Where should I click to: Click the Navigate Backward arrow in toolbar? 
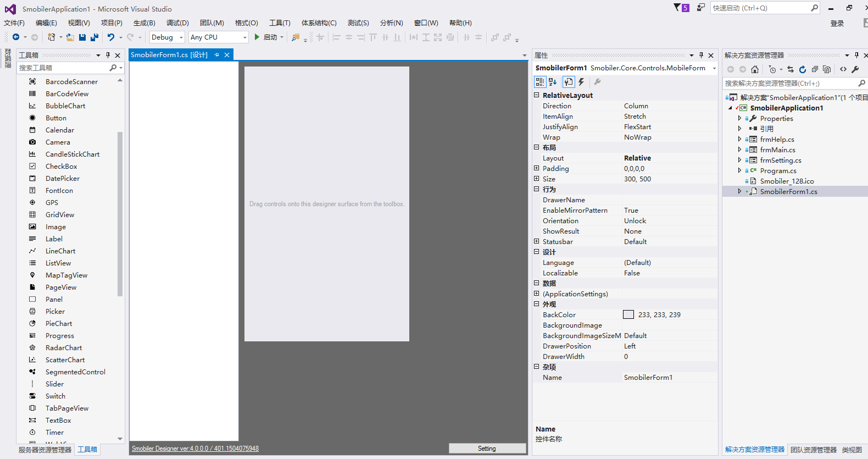16,37
